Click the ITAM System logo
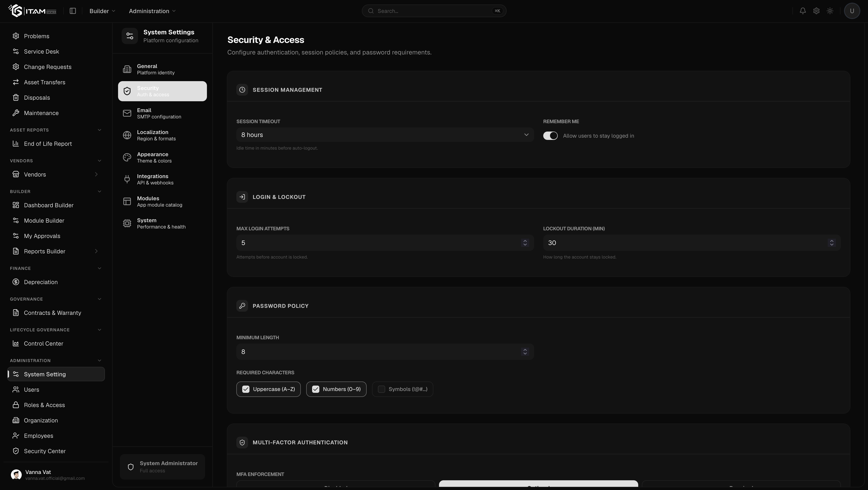 [x=32, y=11]
